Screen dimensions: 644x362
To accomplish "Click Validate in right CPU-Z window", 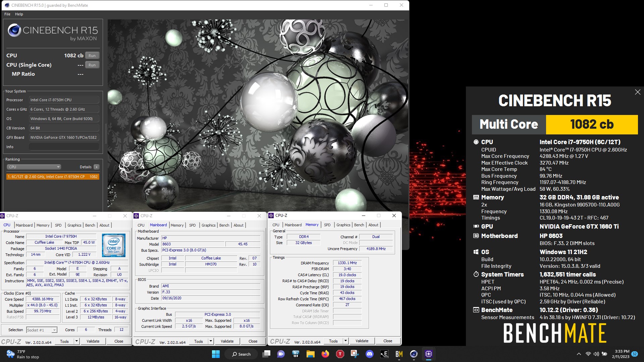I will (362, 341).
